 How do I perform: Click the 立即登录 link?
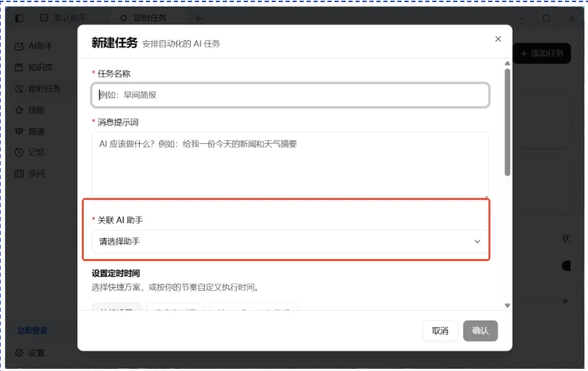pos(32,330)
